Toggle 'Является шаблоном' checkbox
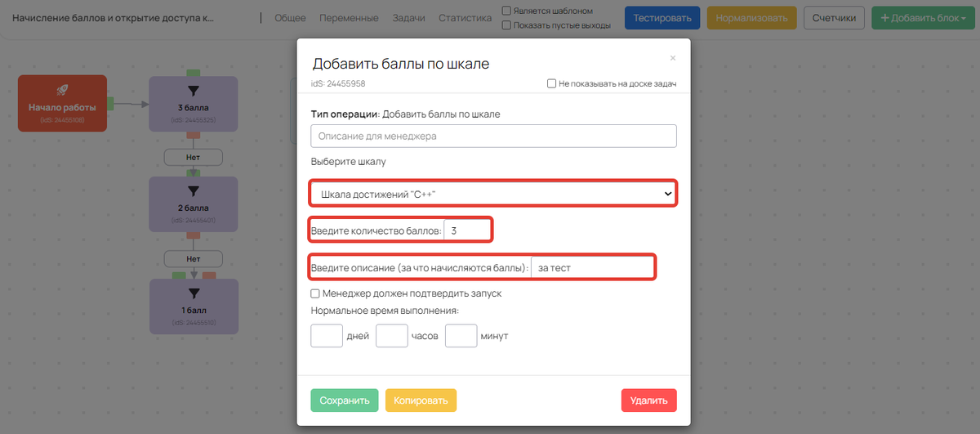Image resolution: width=980 pixels, height=434 pixels. coord(507,11)
